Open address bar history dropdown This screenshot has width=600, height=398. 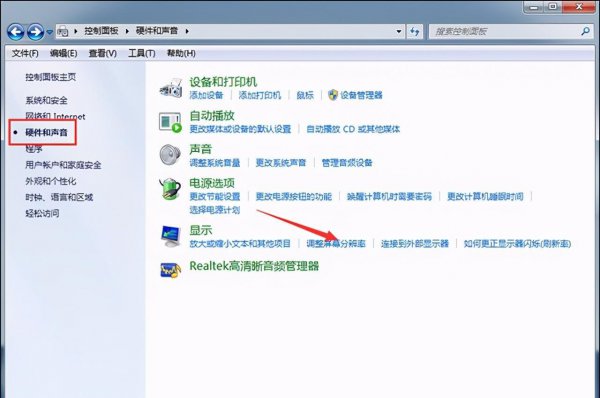(399, 31)
